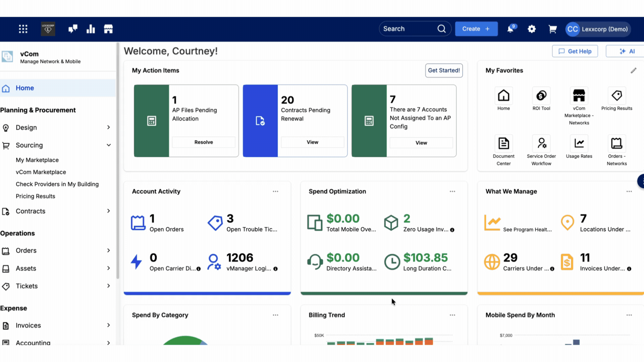Click the sidebar vertical scrollbar
Screen dimensions: 644x362
coord(118,161)
